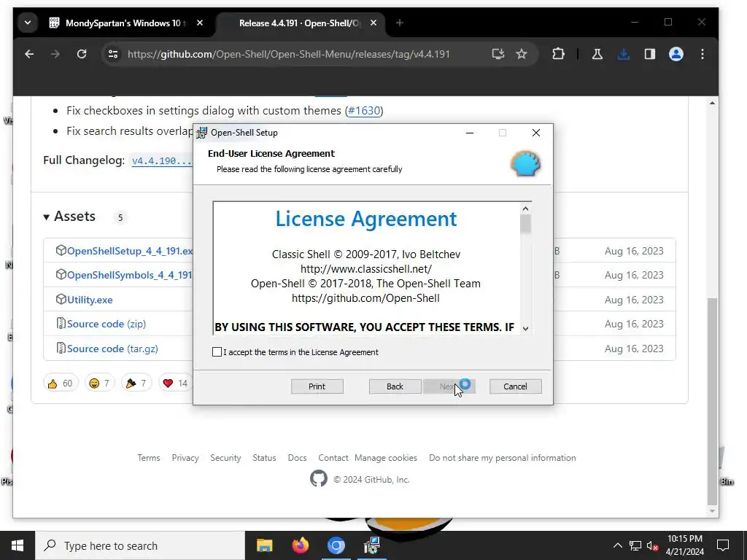Open notification center icon
This screenshot has height=560, width=747.
coord(723,545)
